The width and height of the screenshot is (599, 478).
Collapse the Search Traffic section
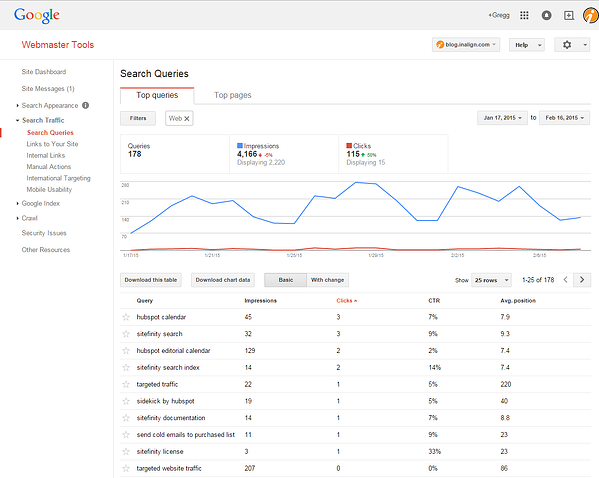tap(18, 120)
